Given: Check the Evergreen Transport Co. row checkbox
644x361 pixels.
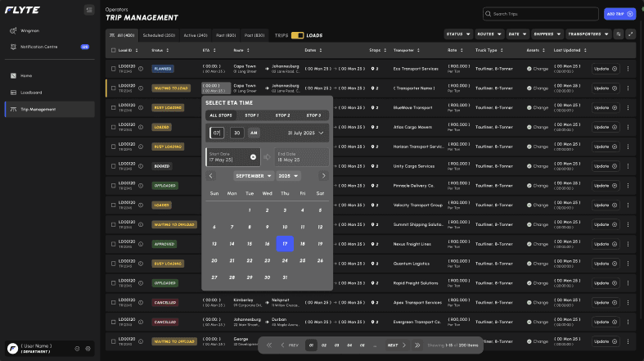Looking at the screenshot, I should point(114,322).
